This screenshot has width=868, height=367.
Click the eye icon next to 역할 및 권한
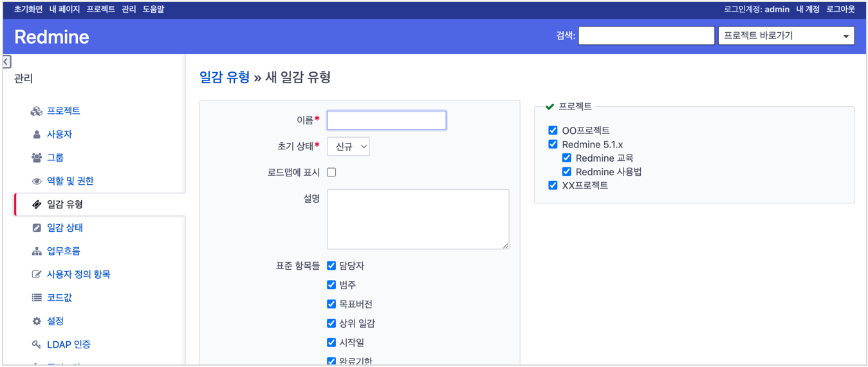(37, 181)
